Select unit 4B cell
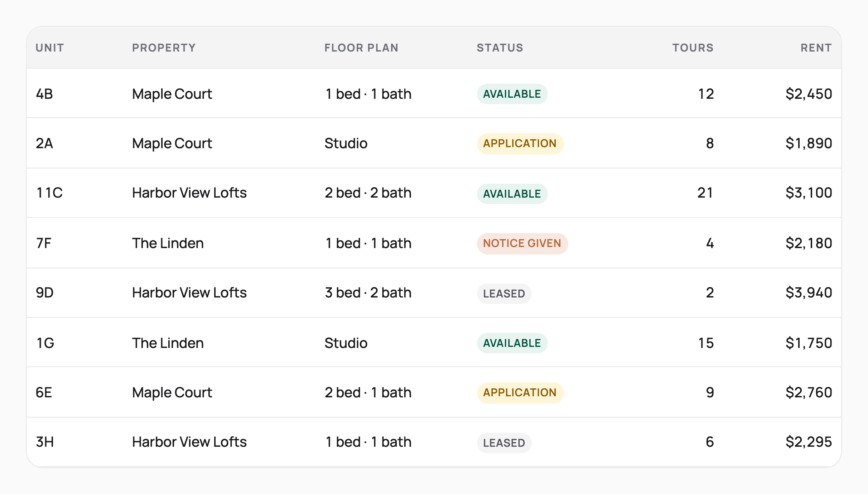868x494 pixels. [44, 94]
